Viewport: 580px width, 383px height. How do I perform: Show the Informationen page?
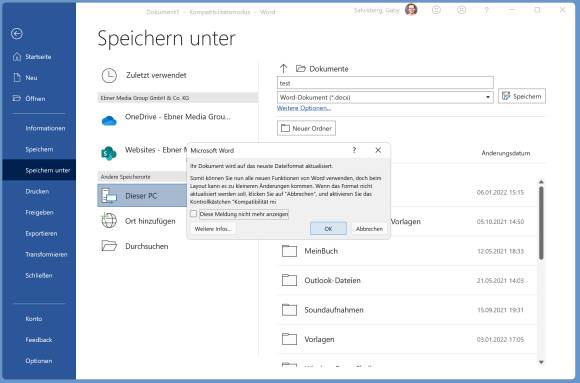click(45, 128)
